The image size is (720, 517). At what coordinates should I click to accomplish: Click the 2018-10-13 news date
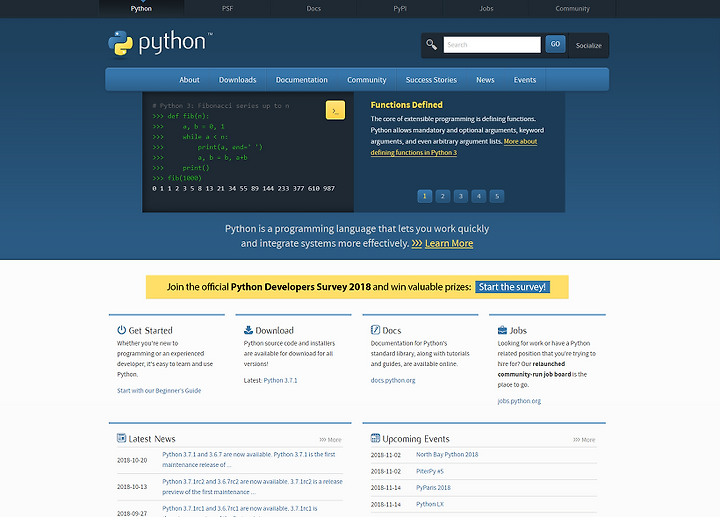[x=132, y=487]
